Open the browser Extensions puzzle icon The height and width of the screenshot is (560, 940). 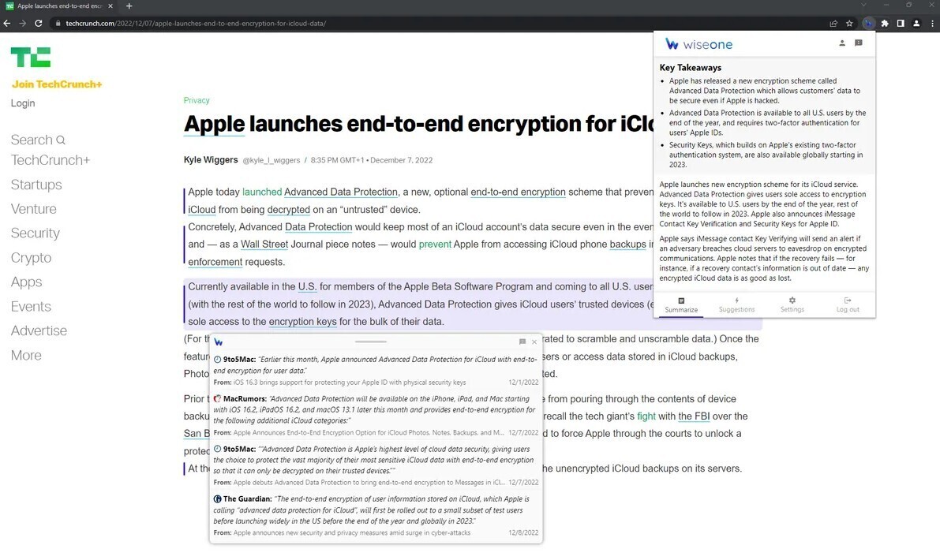[x=885, y=24]
